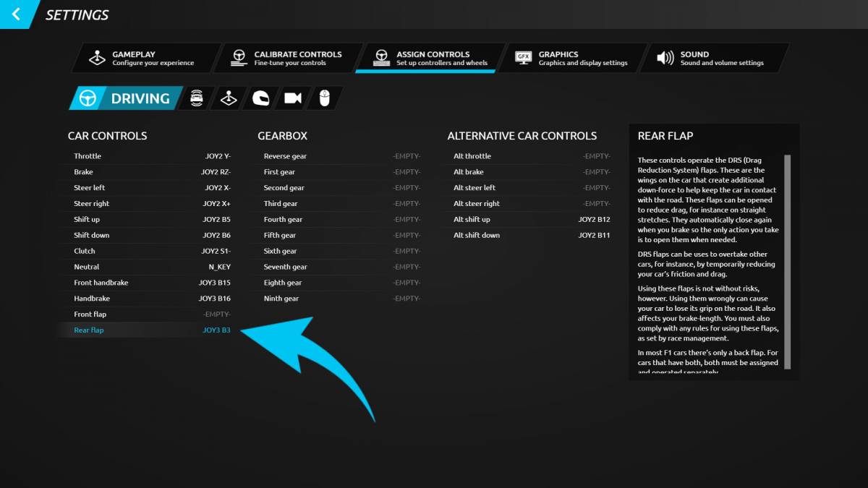The width and height of the screenshot is (868, 488).
Task: Open the mouse icon category
Action: click(x=324, y=98)
